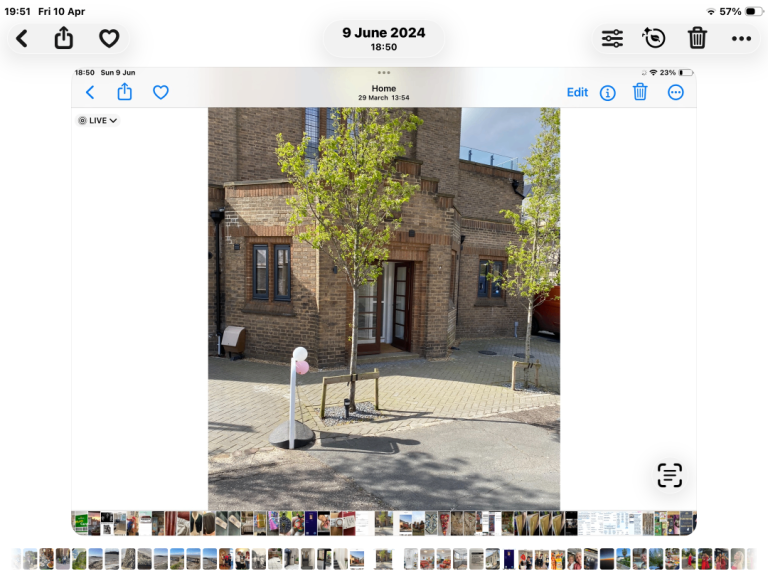Screen dimensions: 768x576
Task: Click the blue trash icon inside the screenshot
Action: 640,92
